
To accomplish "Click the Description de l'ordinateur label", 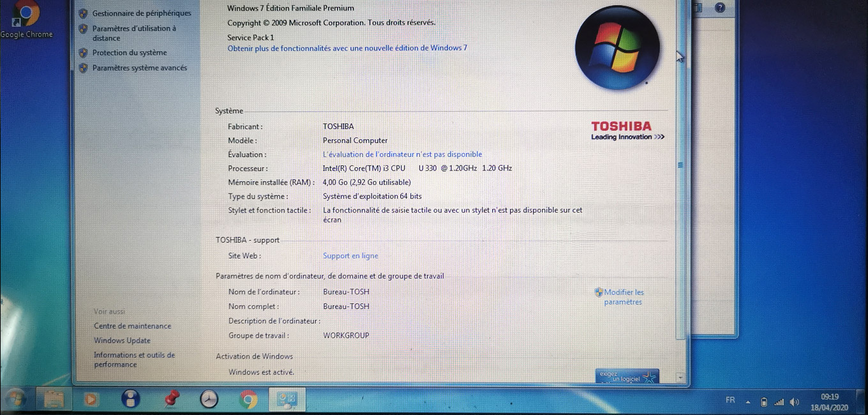I will (x=274, y=321).
